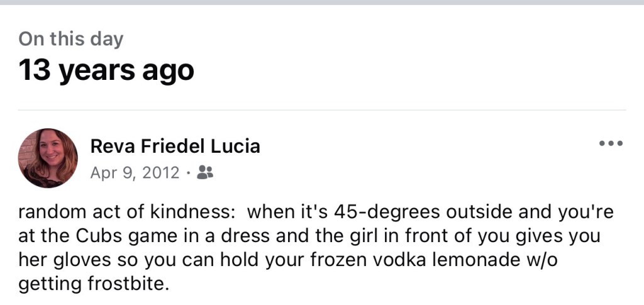The image size is (644, 305).
Task: Select the "13 years ago" heading
Action: pos(106,70)
